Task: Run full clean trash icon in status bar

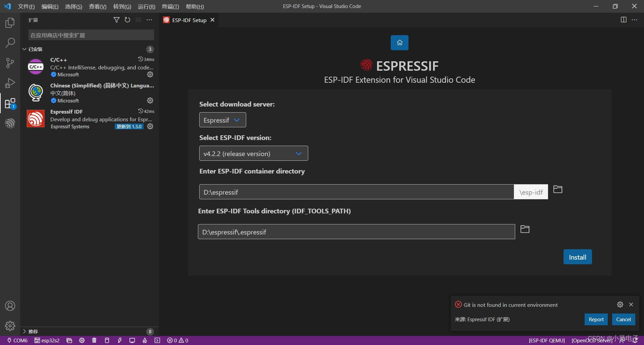Action: click(x=94, y=340)
